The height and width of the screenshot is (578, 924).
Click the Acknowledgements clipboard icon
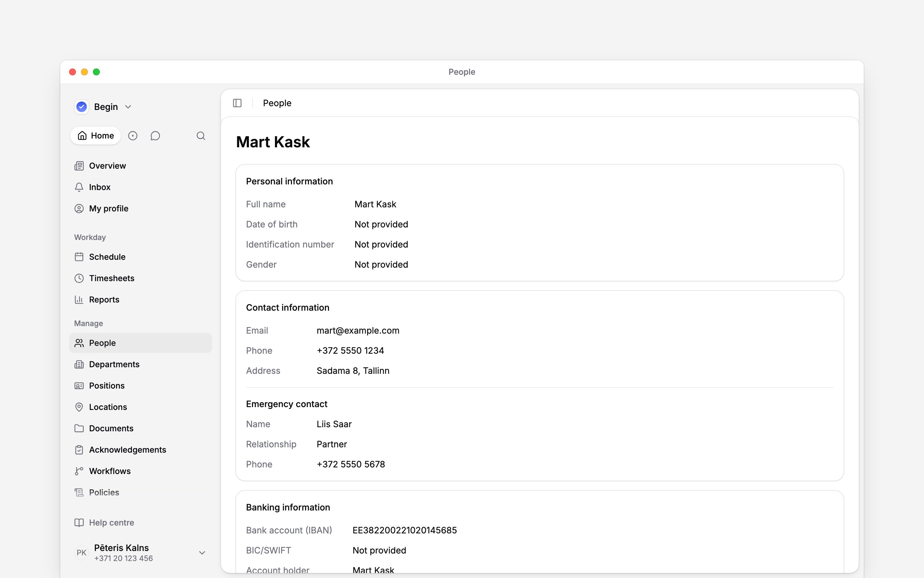79,450
